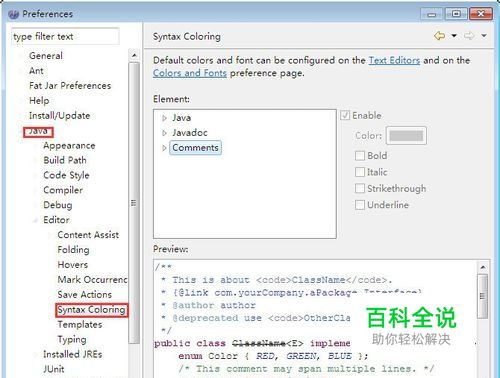
Task: Select Build Path under Java
Action: click(65, 160)
